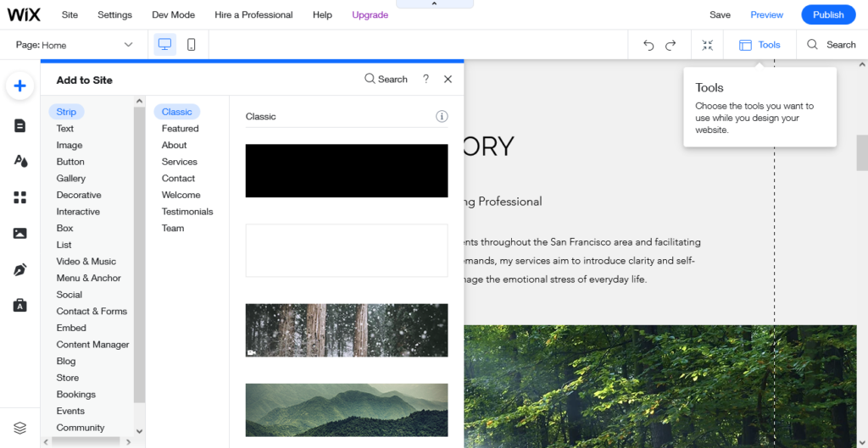Click the Save button
This screenshot has height=448, width=868.
click(720, 15)
